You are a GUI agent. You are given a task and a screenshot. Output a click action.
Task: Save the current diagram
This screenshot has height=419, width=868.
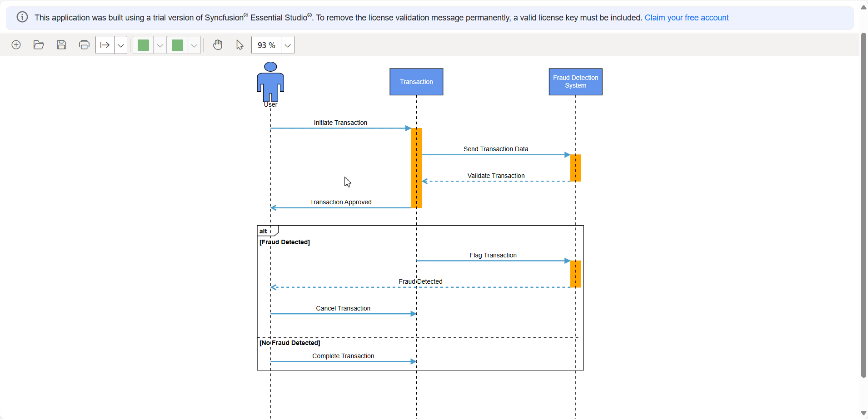pyautogui.click(x=61, y=44)
